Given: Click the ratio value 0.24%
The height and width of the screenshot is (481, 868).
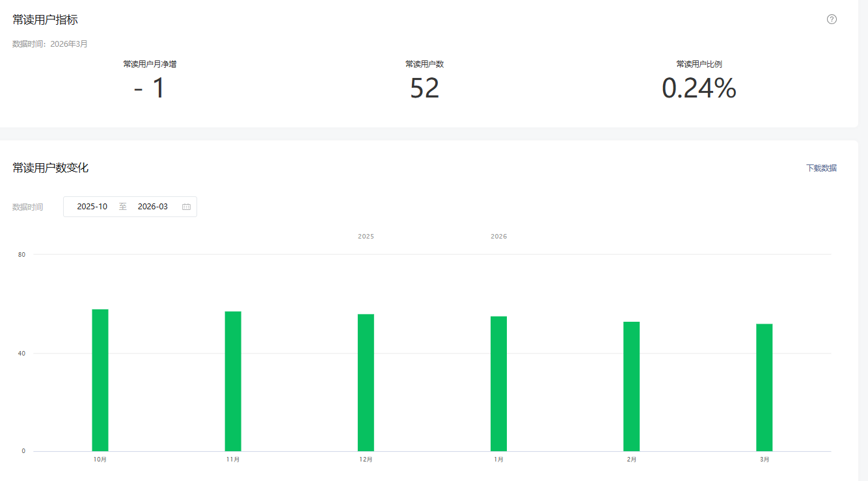Looking at the screenshot, I should point(699,88).
